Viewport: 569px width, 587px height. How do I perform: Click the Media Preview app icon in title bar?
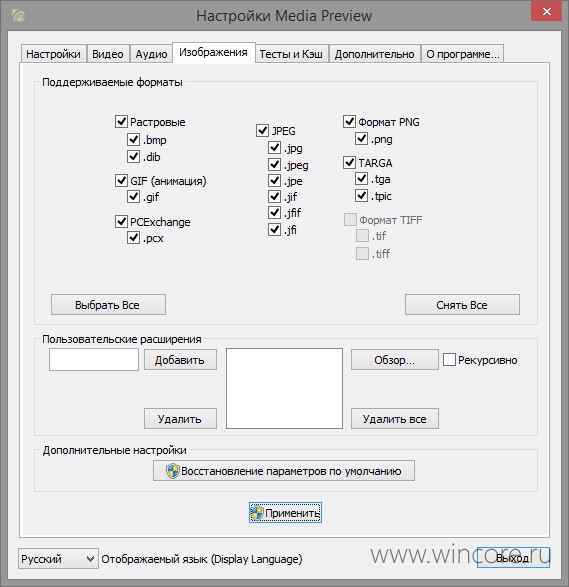point(18,15)
